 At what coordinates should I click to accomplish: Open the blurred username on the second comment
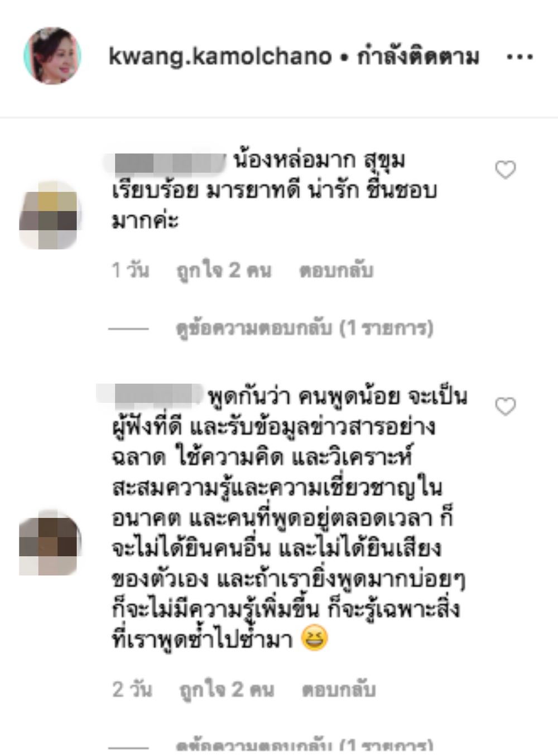(152, 394)
